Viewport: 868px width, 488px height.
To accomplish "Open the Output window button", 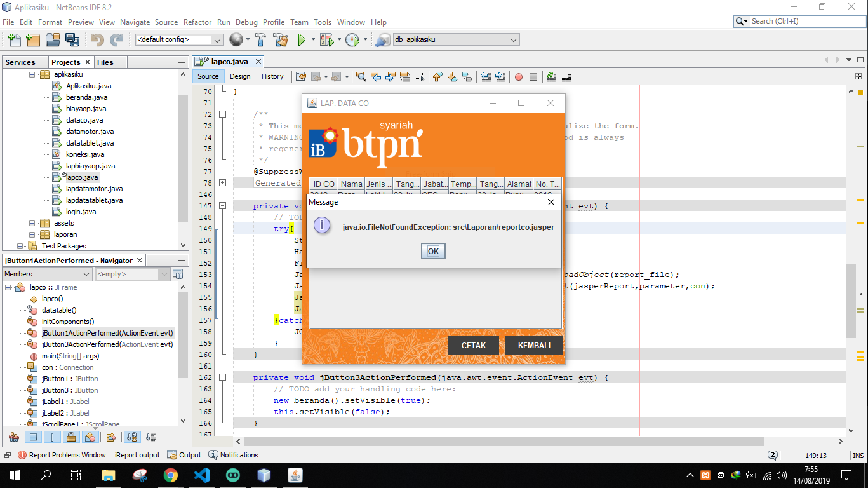I will [184, 455].
